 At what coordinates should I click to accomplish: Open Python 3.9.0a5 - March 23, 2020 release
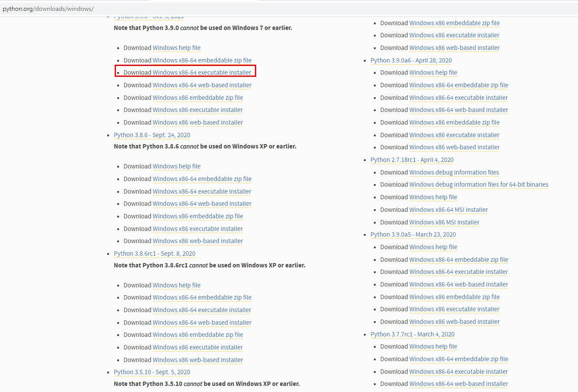[413, 234]
